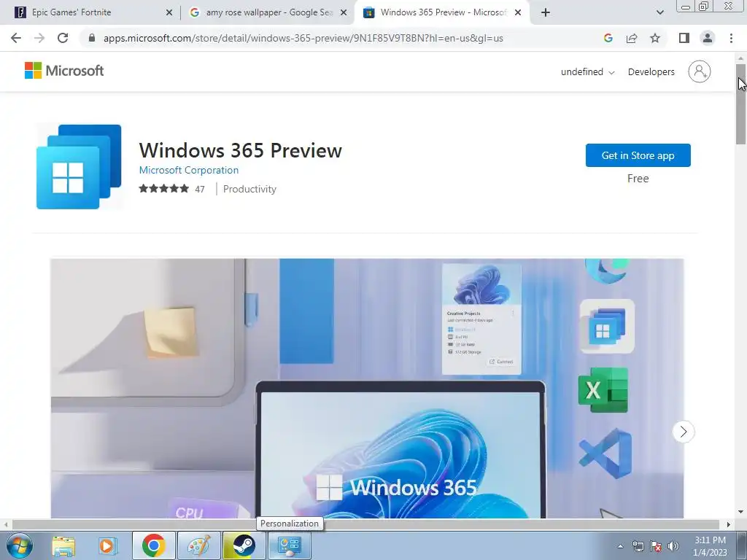Close the Windows 365 Preview tab
The image size is (747, 560).
pyautogui.click(x=518, y=13)
